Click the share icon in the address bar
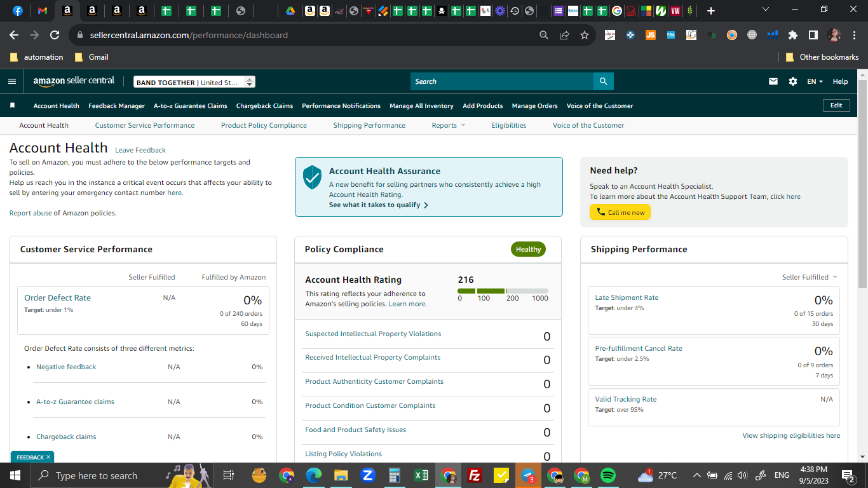 [564, 35]
